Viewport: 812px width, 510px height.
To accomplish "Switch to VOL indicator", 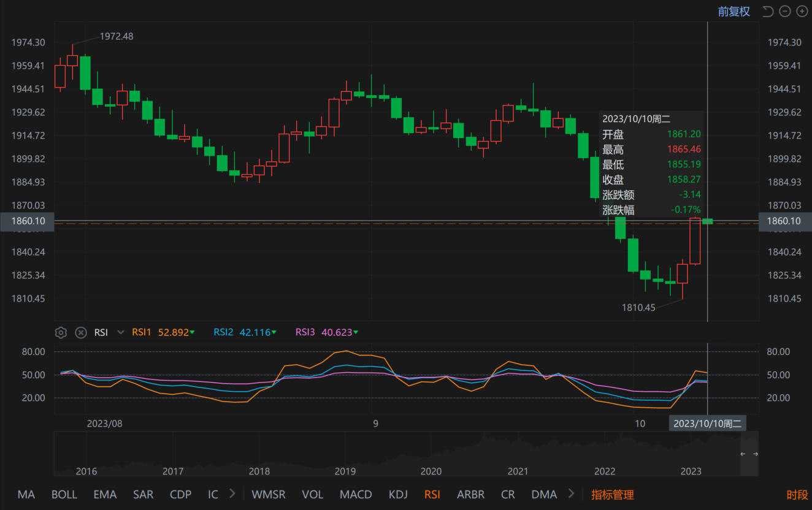I will coord(313,495).
